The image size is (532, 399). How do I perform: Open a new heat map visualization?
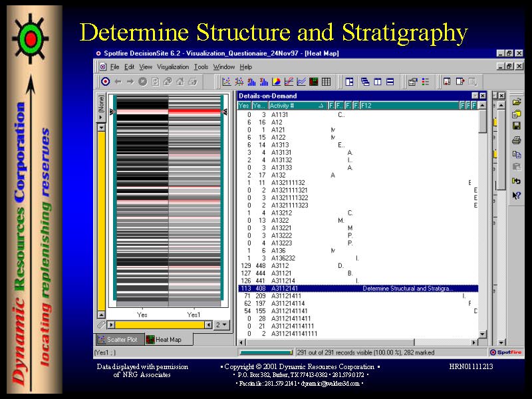(x=313, y=82)
